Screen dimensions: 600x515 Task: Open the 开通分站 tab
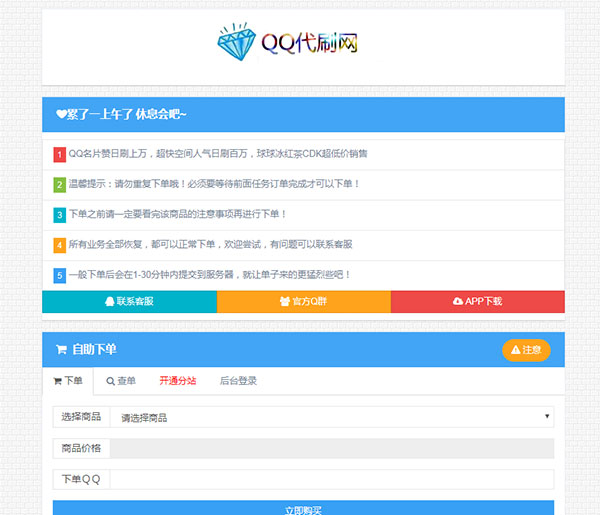177,381
